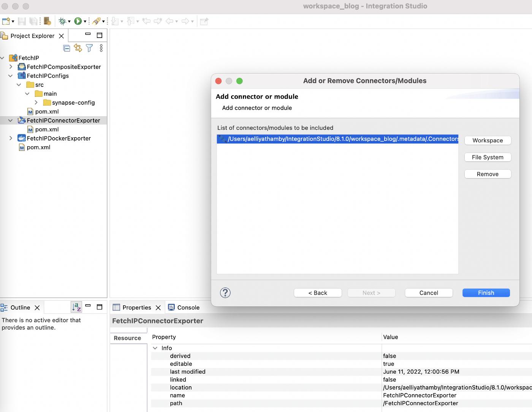Open the View Menu dots in Project Explorer

coord(101,48)
